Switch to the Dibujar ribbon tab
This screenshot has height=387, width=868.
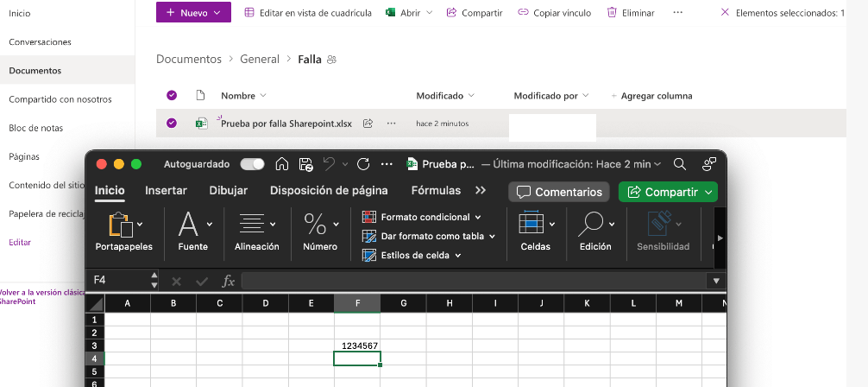point(228,191)
